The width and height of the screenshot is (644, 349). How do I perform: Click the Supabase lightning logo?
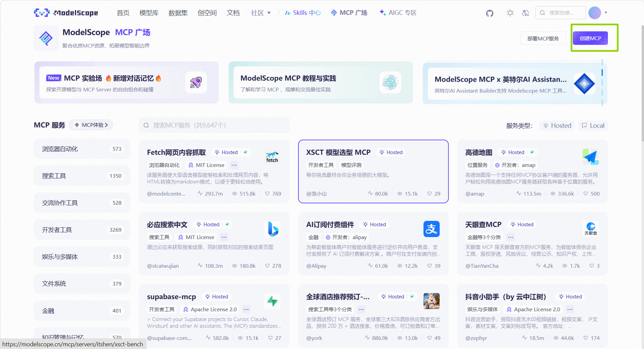[x=272, y=301]
